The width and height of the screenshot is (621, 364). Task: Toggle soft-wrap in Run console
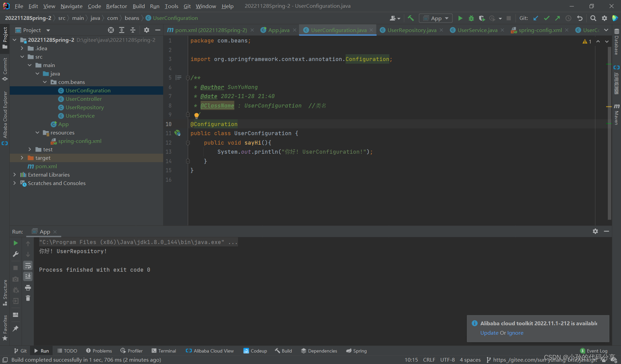click(x=28, y=266)
